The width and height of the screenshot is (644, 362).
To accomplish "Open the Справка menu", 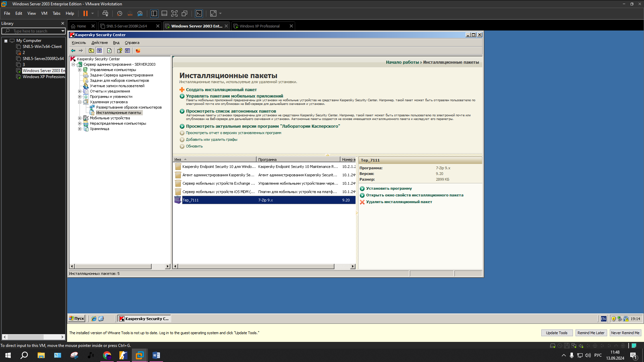I will click(x=132, y=43).
